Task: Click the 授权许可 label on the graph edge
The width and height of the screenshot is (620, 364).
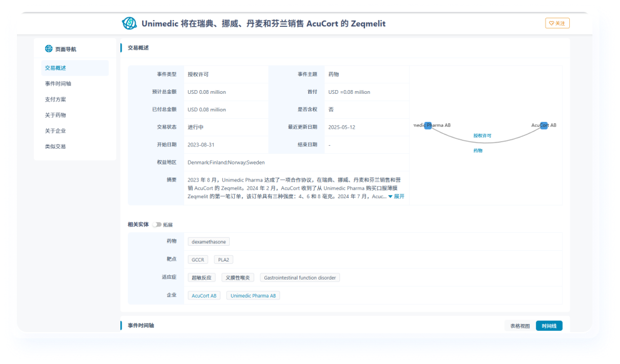Action: [x=482, y=136]
